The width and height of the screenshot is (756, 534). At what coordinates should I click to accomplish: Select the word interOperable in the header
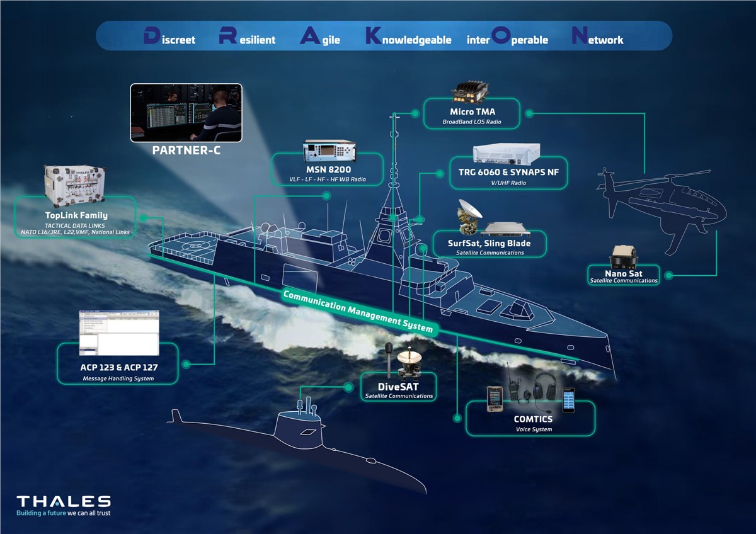507,37
